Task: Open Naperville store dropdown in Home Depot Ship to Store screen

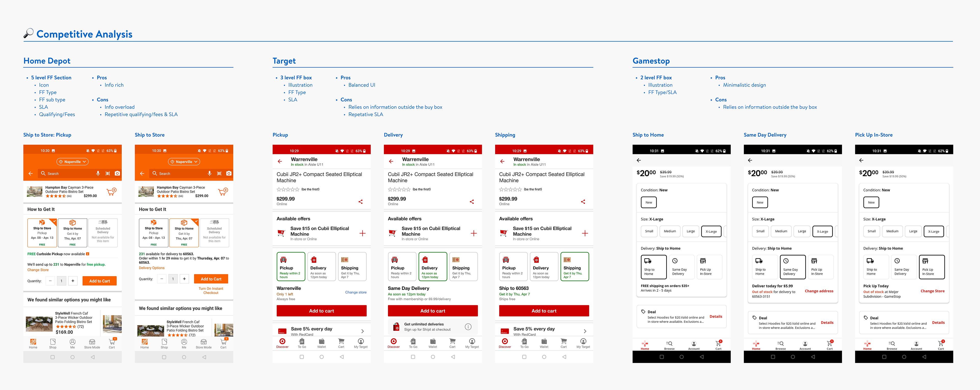Action: click(184, 161)
